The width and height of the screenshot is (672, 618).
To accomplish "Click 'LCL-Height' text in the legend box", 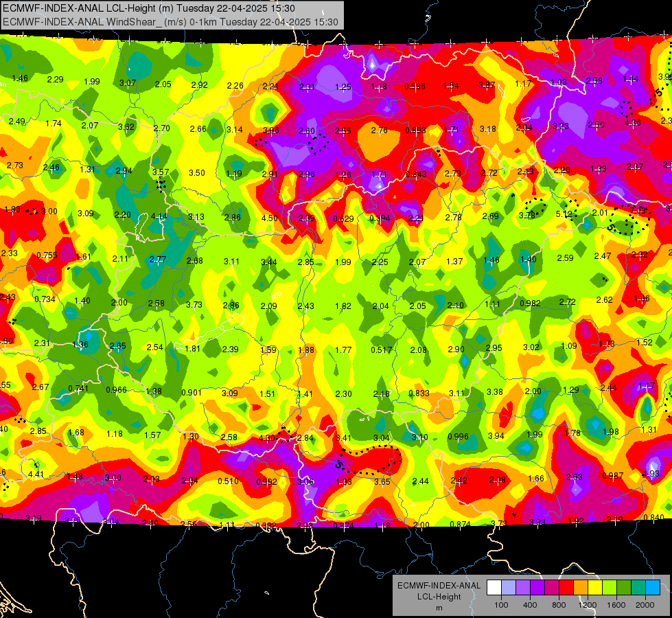I will tap(439, 597).
